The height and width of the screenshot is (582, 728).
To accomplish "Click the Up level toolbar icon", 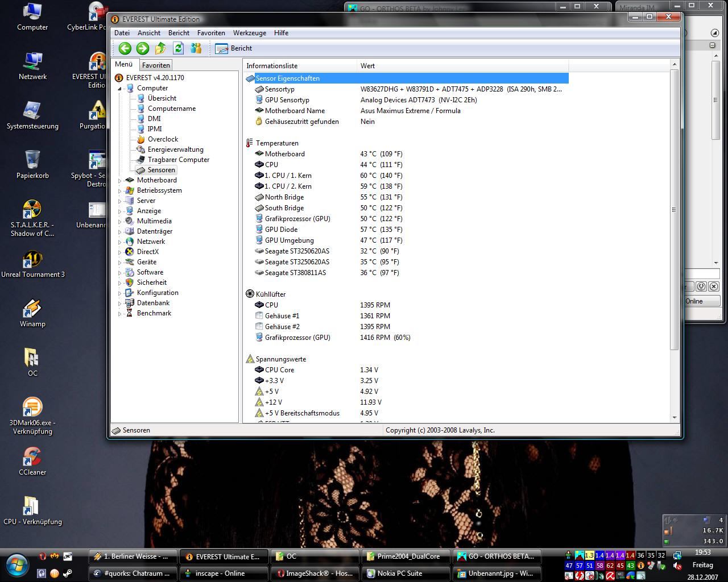I will [x=160, y=48].
